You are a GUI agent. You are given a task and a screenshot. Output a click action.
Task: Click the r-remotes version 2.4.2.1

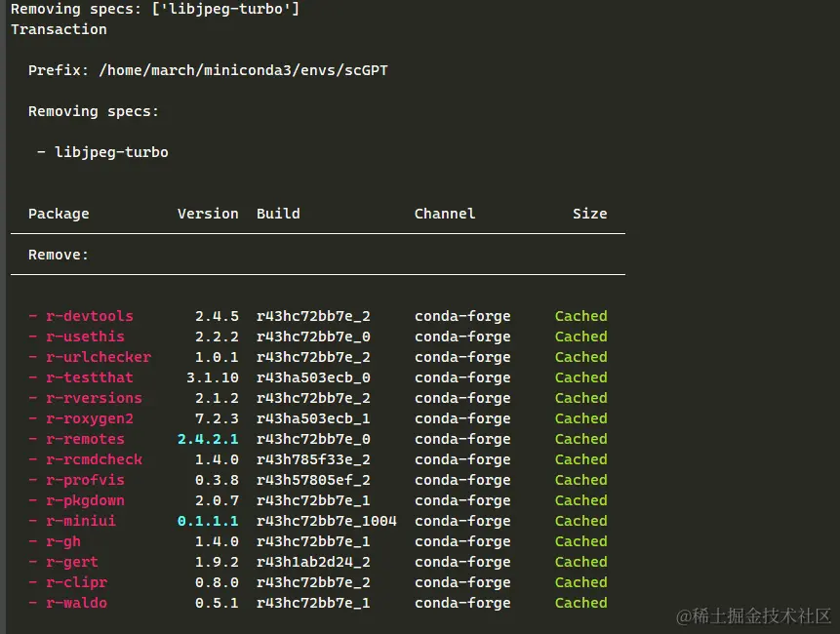click(x=208, y=439)
